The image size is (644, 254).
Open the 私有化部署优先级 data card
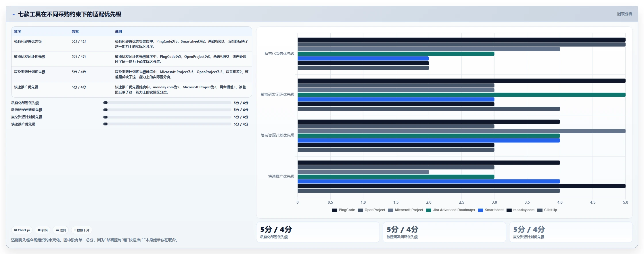[x=318, y=232]
